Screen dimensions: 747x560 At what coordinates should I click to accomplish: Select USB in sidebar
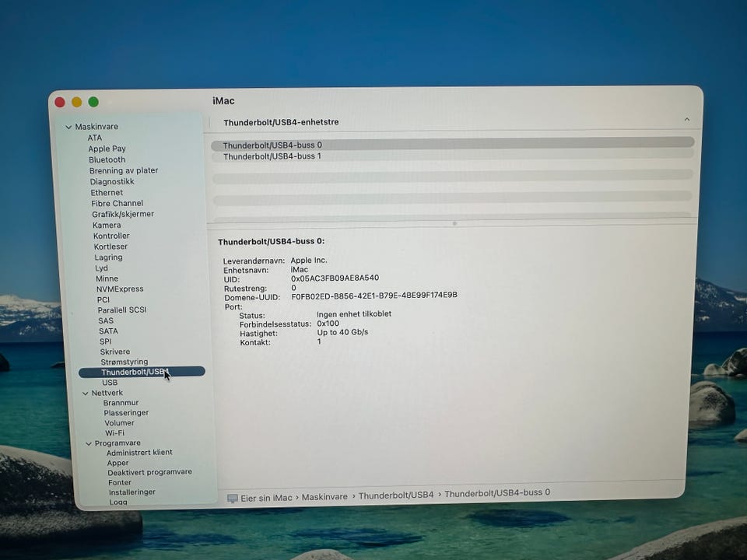click(x=110, y=383)
